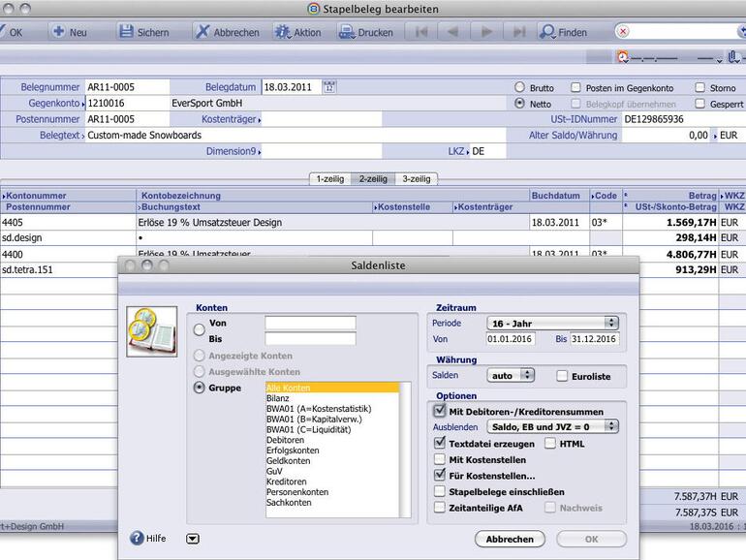Edit Zeitraum Von date 01.01.2016
746x560 pixels.
point(511,339)
